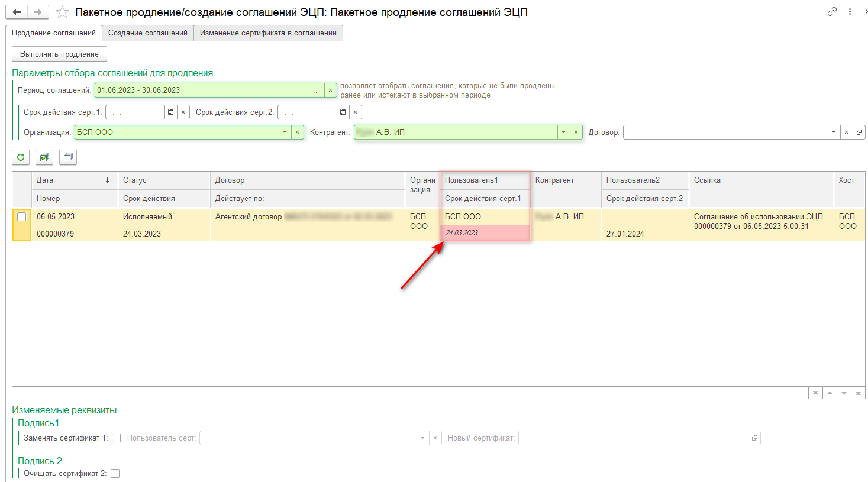Tick checkbox for agreement row 000000379

tap(22, 217)
